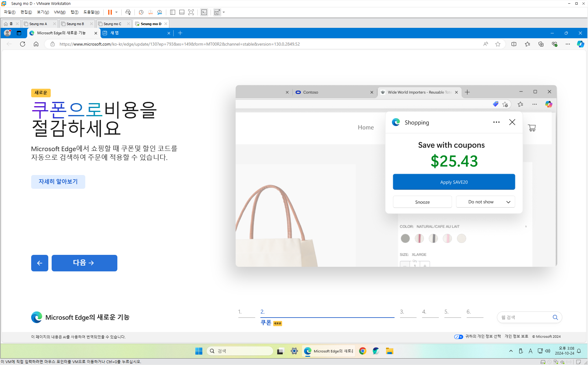Toggle the VMware thumbnail bar
Viewport: 588px width, 365px height.
click(x=182, y=12)
